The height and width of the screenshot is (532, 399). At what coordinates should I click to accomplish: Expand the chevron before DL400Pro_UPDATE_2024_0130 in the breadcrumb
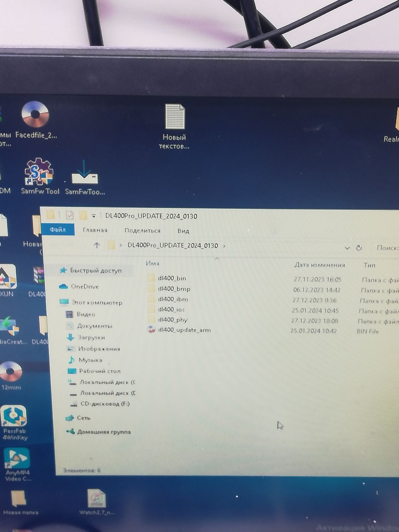121,245
